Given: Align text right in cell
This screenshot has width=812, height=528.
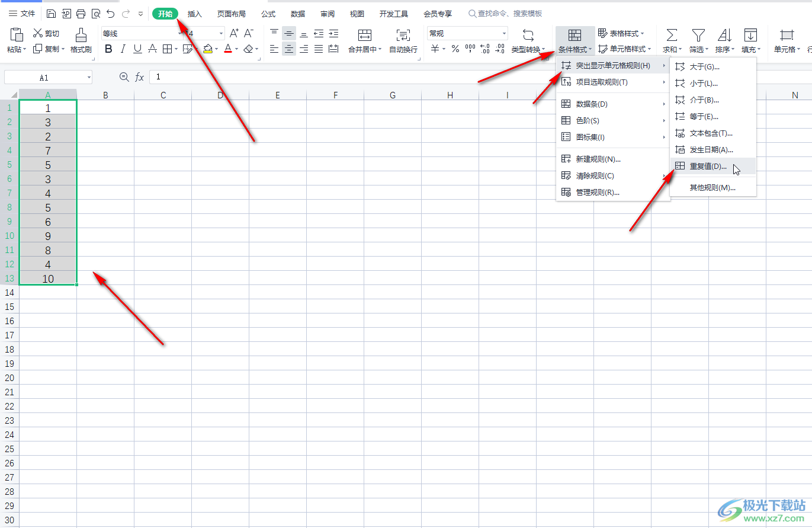Looking at the screenshot, I should (x=304, y=49).
